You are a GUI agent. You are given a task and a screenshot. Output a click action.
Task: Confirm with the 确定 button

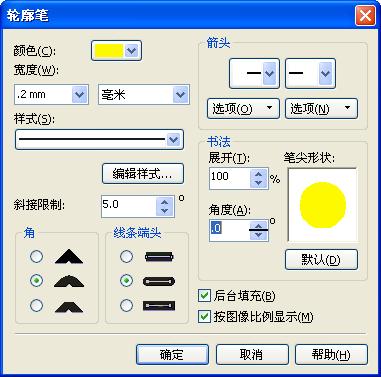coord(172,354)
